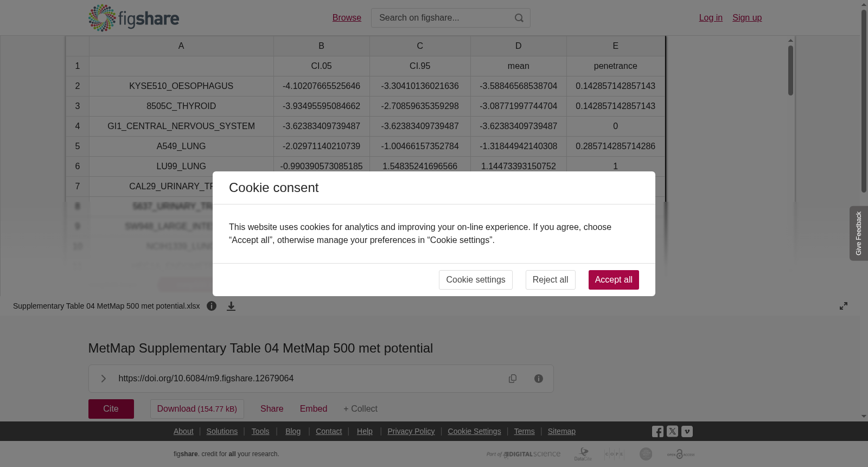Open DataCite footer logo
Screen dimensions: 868x467
point(583,454)
